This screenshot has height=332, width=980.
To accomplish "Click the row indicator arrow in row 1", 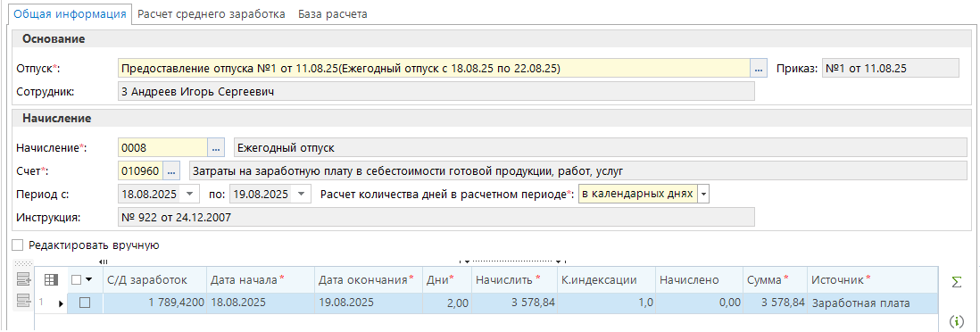I will click(x=62, y=303).
